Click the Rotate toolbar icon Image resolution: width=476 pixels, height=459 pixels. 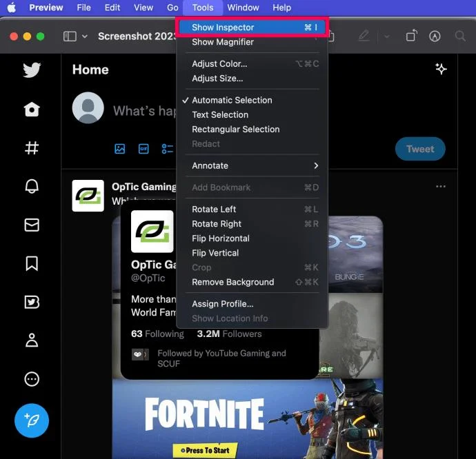[412, 36]
